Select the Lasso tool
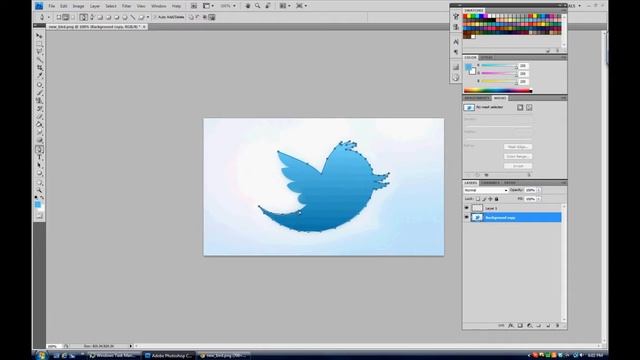640x360 pixels. click(x=39, y=51)
